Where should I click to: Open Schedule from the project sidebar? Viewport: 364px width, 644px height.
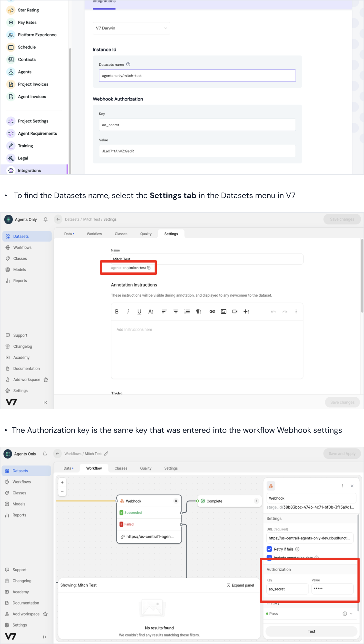27,47
